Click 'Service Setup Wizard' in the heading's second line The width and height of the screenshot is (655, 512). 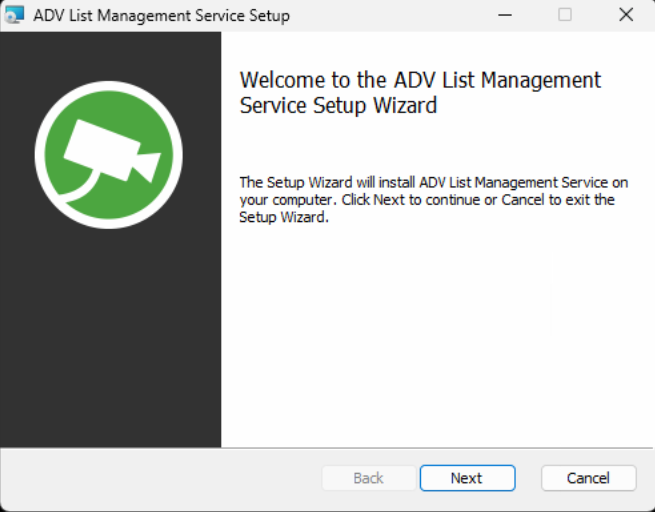click(338, 105)
